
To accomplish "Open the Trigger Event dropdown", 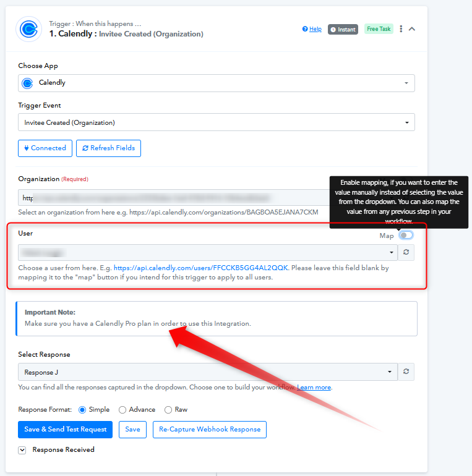I will tap(217, 122).
